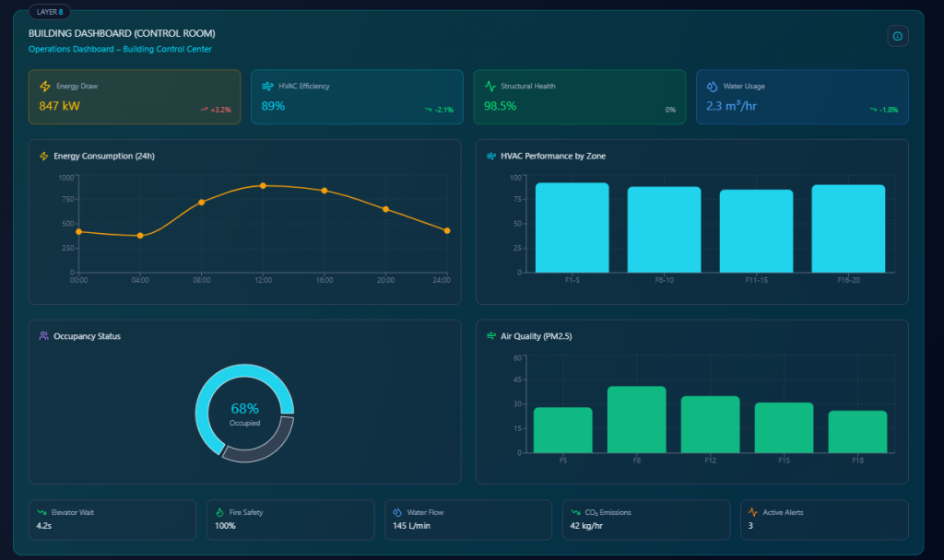Screen dimensions: 944x560
Task: Select the LAYER 8 badge
Action: (50, 12)
